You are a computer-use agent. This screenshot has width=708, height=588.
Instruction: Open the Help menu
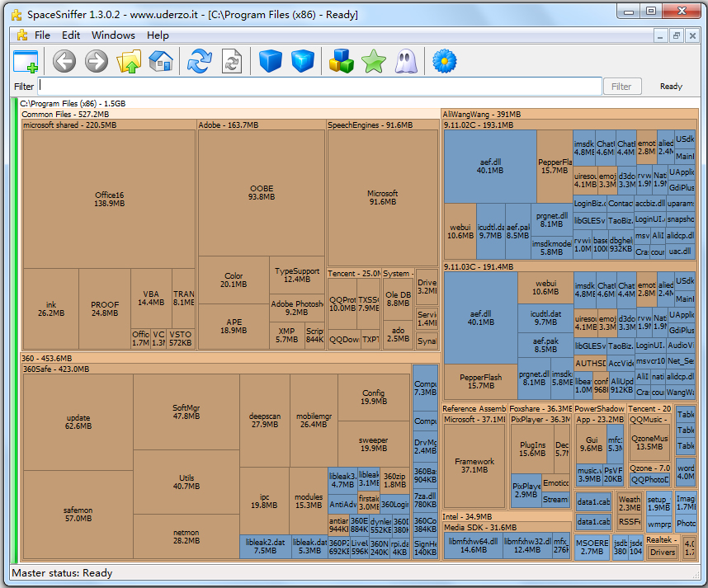[x=158, y=35]
